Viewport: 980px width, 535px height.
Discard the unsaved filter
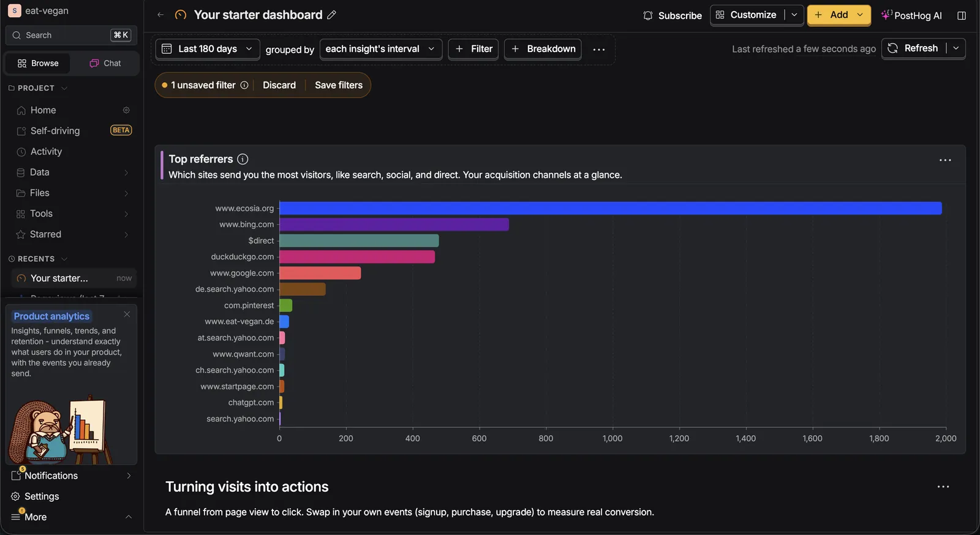click(x=279, y=85)
